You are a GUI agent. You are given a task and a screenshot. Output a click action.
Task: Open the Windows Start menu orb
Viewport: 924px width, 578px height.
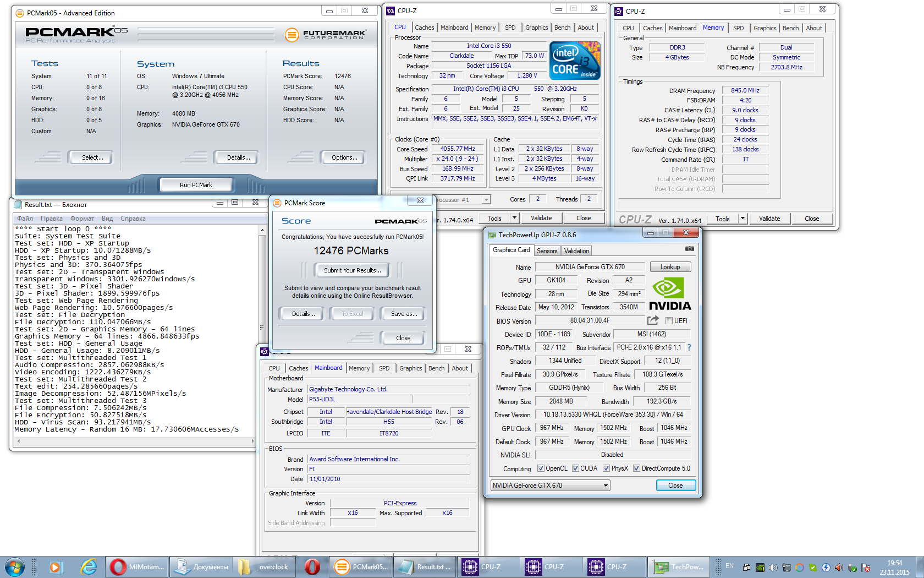click(x=14, y=566)
